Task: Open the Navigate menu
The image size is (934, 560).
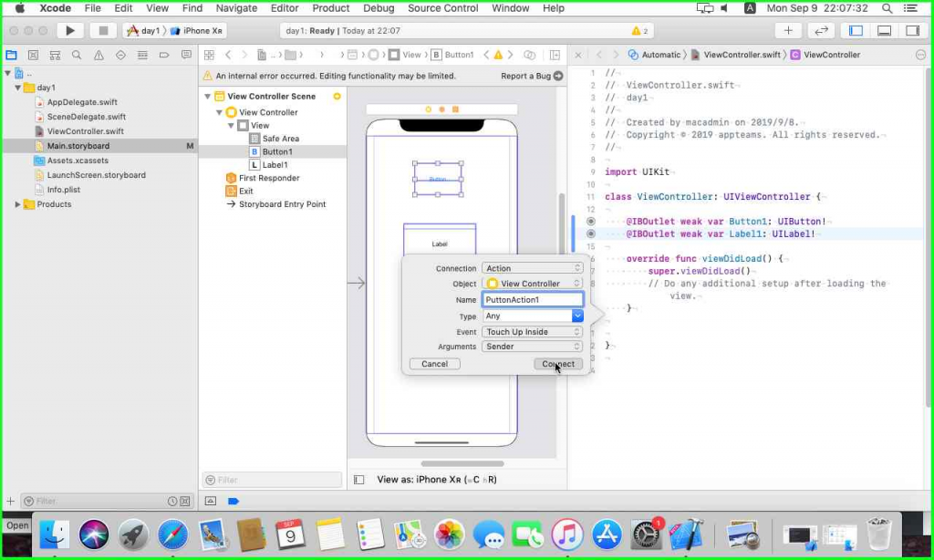Action: coord(236,8)
